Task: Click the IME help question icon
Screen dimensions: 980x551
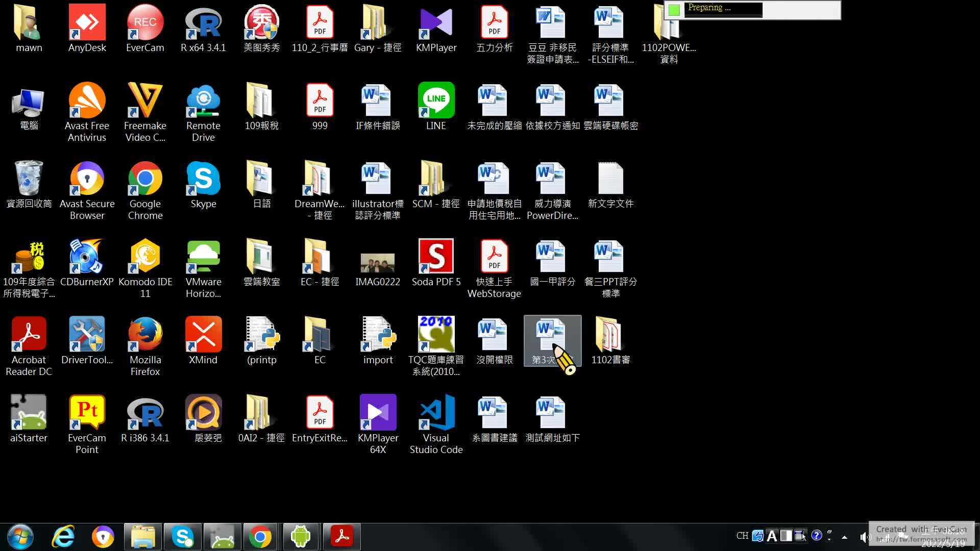Action: tap(816, 535)
